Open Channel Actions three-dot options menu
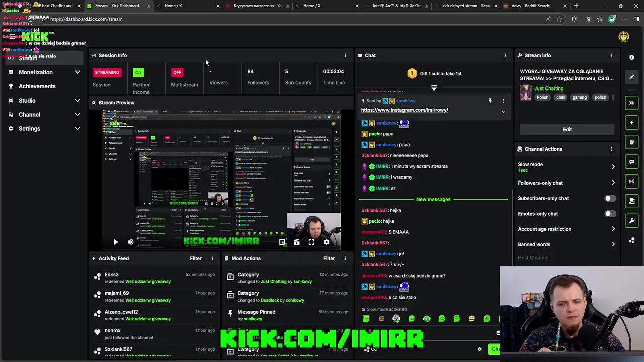Viewport: 644px width, 362px height. [612, 149]
